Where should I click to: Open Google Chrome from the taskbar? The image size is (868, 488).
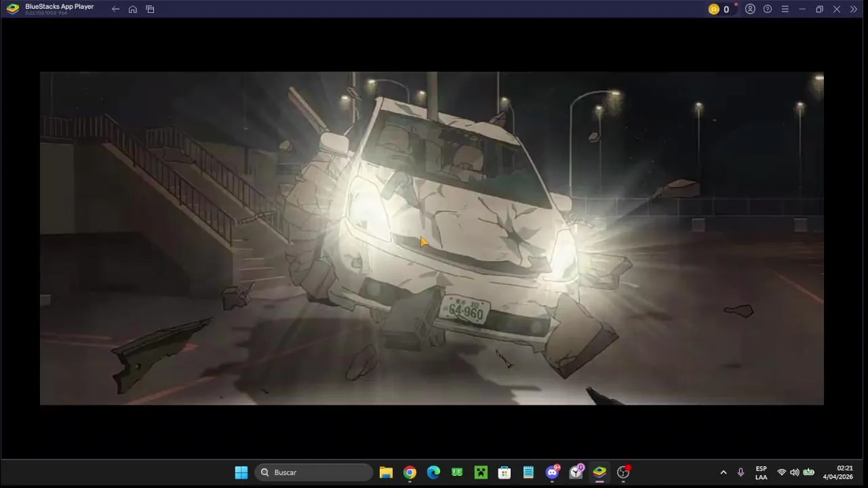410,472
